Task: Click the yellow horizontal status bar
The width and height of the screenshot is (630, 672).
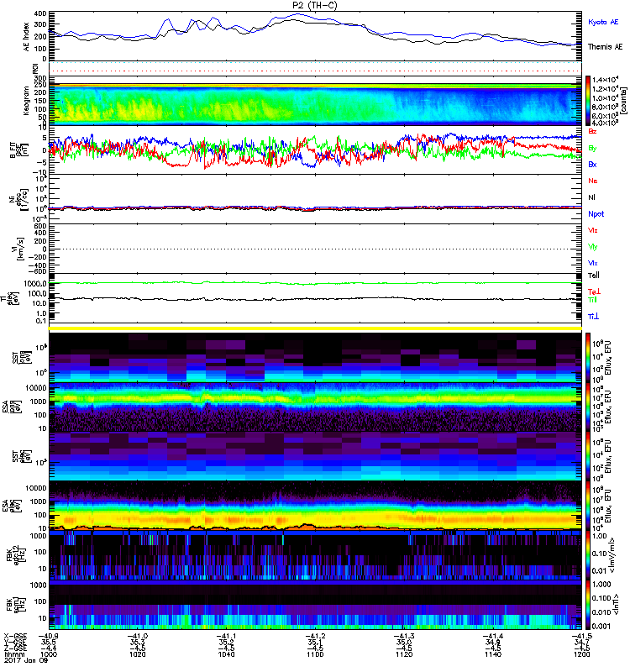Action: [315, 328]
